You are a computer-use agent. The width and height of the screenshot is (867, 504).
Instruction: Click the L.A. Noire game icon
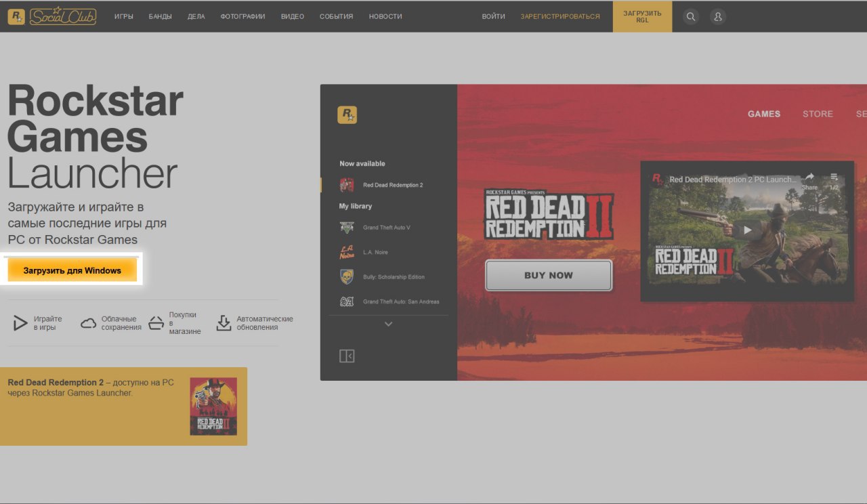coord(347,252)
